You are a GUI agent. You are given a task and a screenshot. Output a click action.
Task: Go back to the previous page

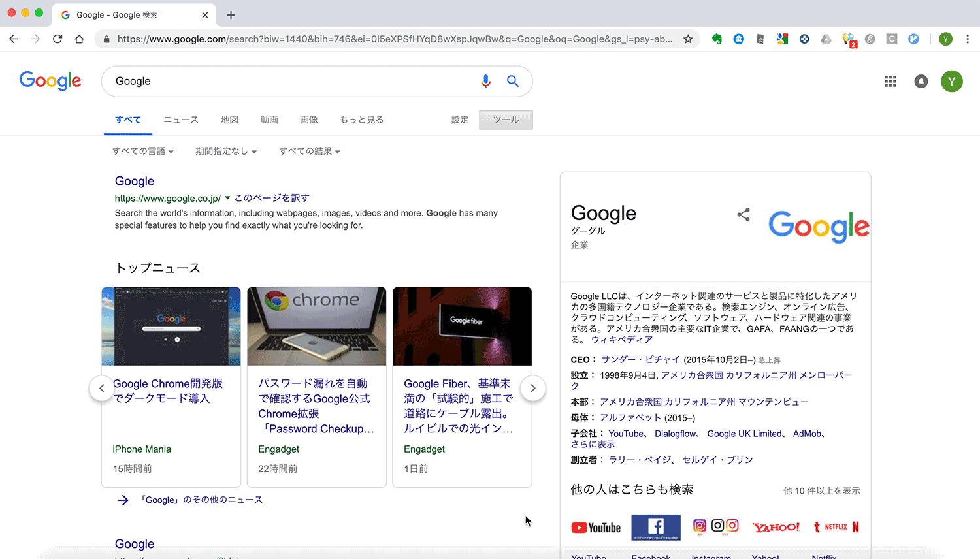tap(14, 39)
